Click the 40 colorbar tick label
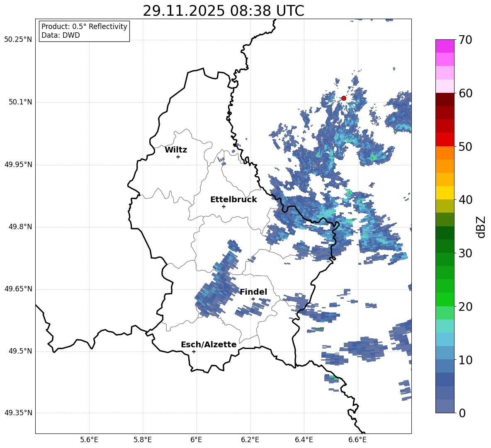The height and width of the screenshot is (448, 491). tap(465, 200)
